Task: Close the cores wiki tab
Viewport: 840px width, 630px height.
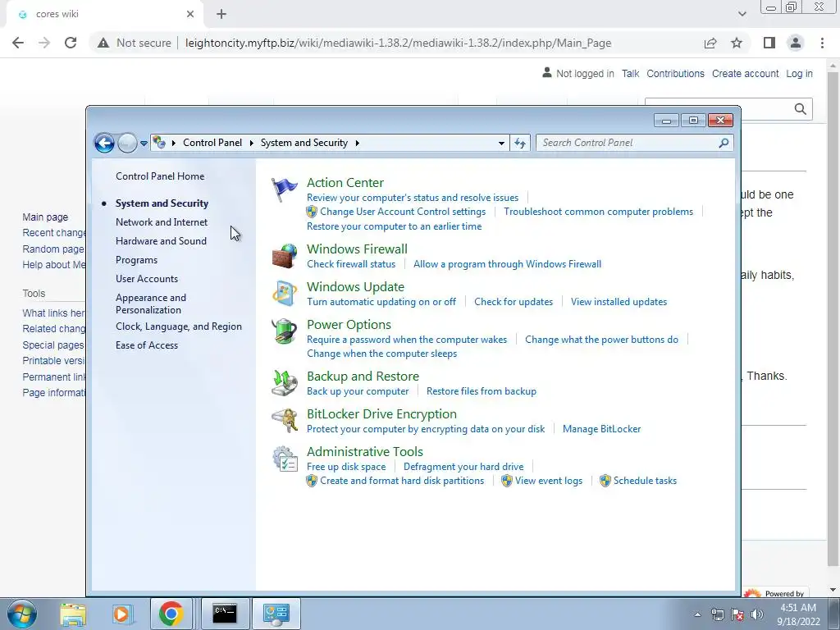Action: click(x=190, y=15)
